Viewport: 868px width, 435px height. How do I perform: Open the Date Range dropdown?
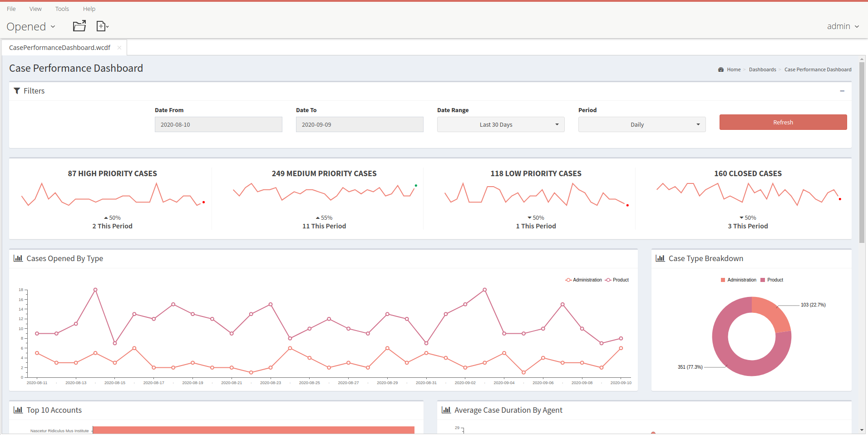(x=500, y=124)
